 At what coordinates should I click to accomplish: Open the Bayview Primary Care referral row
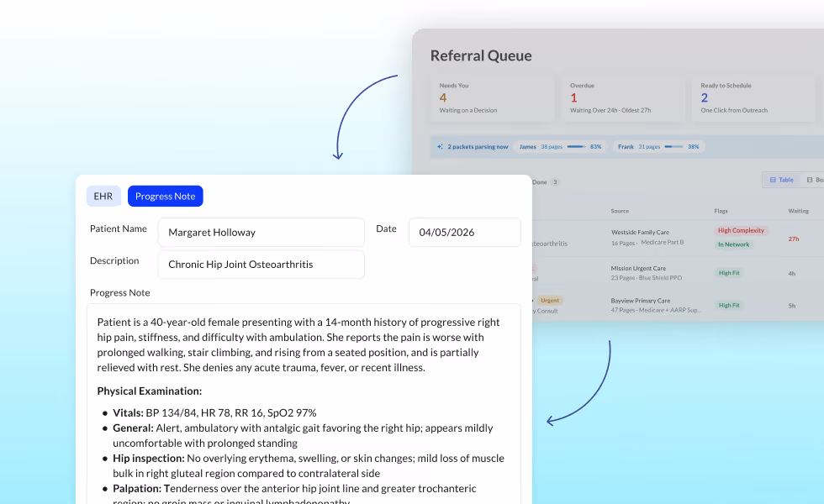coord(678,305)
